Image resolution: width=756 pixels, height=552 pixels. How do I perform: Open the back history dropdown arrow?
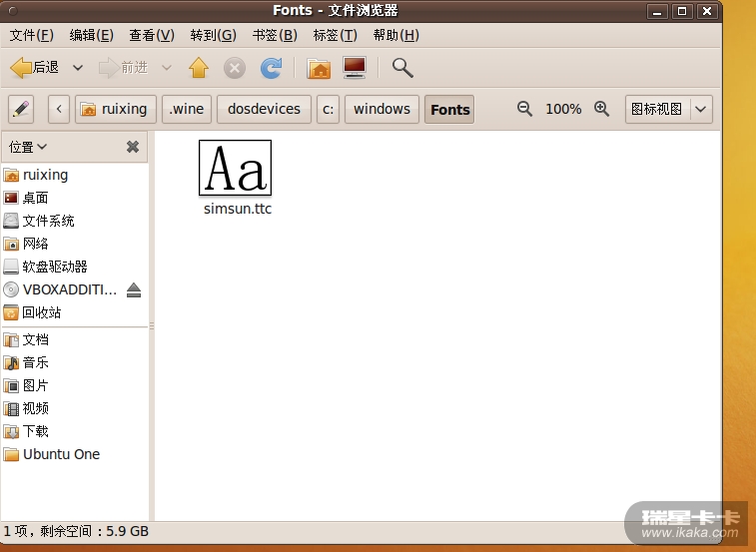point(76,68)
